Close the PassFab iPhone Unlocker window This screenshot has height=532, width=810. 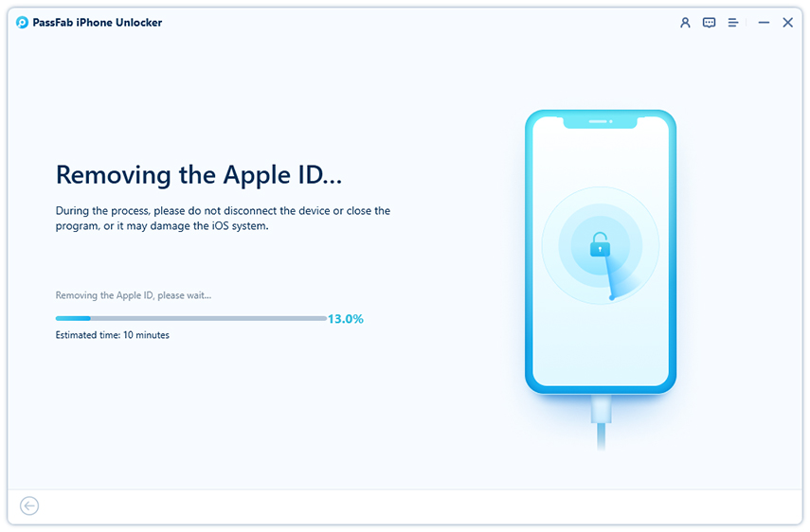click(x=787, y=23)
